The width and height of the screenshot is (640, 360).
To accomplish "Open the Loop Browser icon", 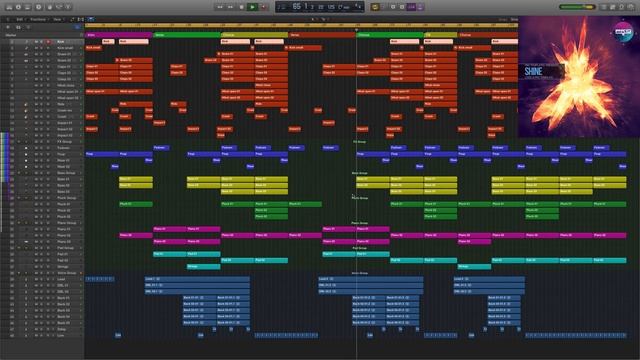I will [622, 7].
